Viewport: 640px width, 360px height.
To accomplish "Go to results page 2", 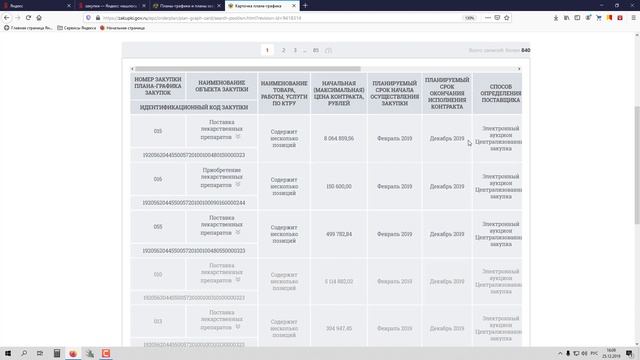I will click(283, 50).
